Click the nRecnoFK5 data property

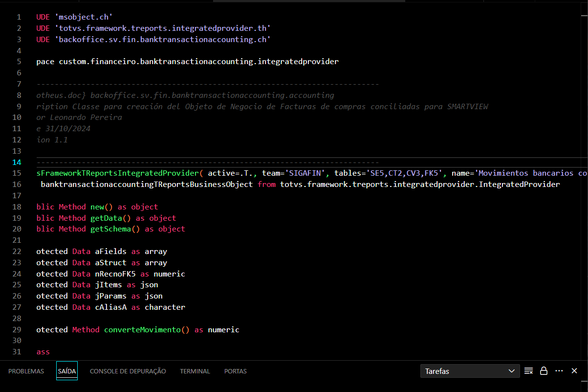click(115, 274)
